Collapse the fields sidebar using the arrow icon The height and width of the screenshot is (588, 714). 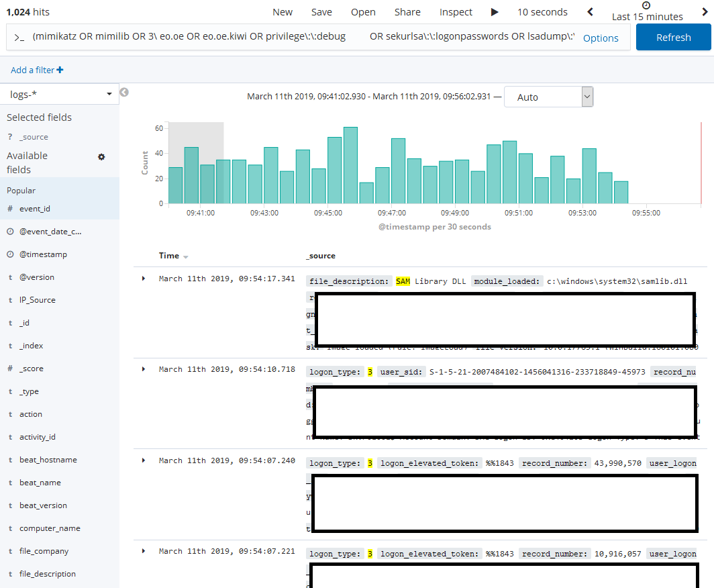123,93
